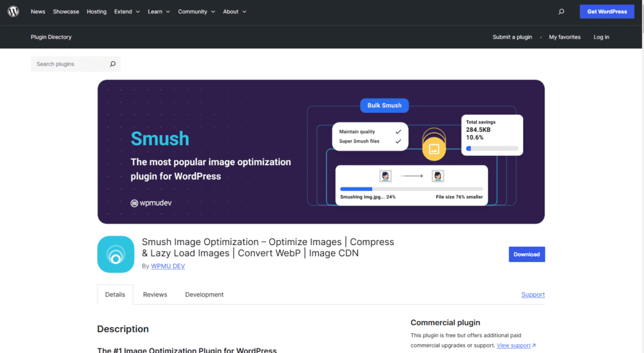The height and width of the screenshot is (353, 644).
Task: Click the Smush Image Optimization plugin title
Action: (268, 247)
